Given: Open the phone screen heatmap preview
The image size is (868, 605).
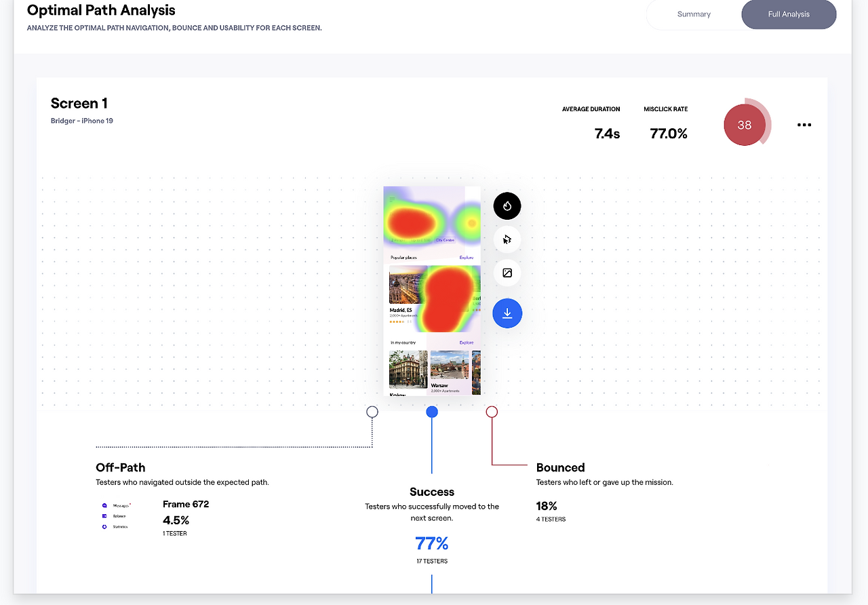Looking at the screenshot, I should [432, 291].
